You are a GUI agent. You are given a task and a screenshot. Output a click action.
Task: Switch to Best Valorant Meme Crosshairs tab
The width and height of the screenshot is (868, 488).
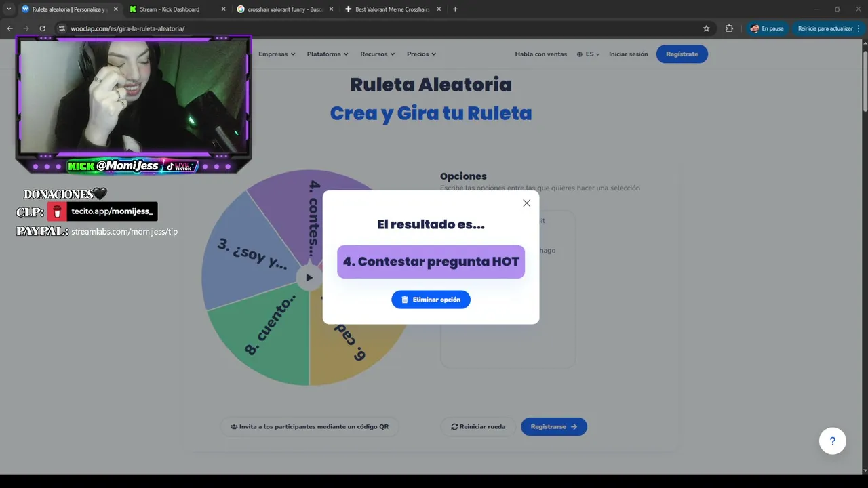coord(393,9)
